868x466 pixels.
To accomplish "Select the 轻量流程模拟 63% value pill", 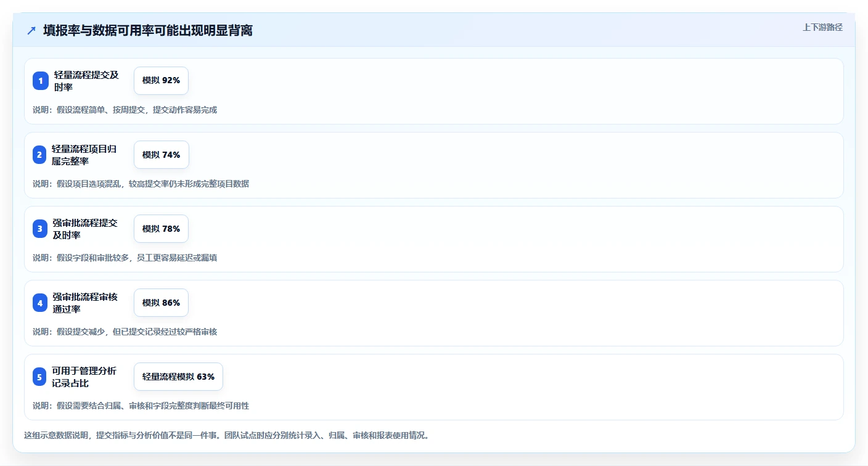I will point(178,377).
